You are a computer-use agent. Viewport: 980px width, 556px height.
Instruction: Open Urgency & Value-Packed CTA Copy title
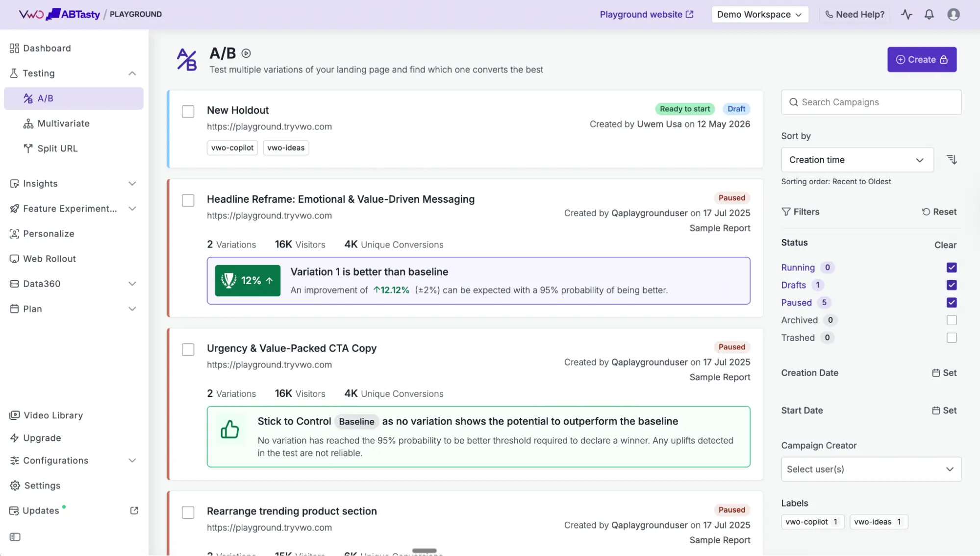coord(292,348)
